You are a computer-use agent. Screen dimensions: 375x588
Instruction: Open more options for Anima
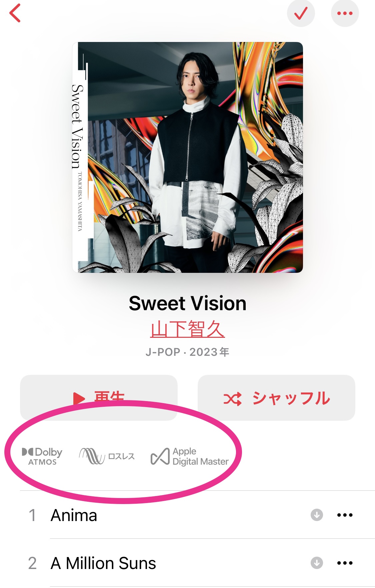pyautogui.click(x=345, y=515)
